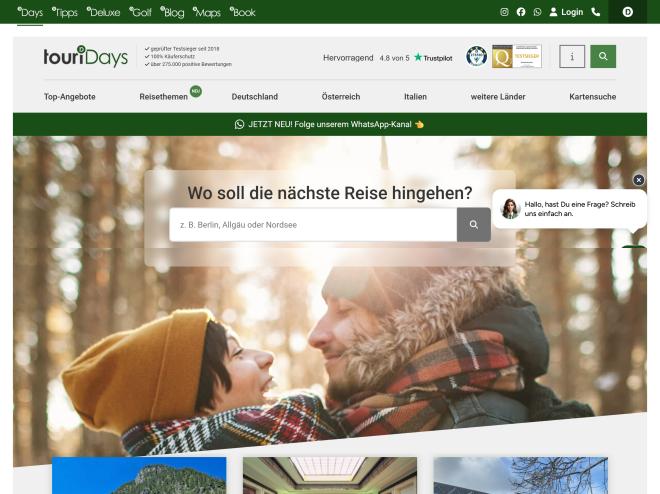This screenshot has width=660, height=494.
Task: Click the 'JETZT NEU! Folge unserem WhatsApp-Kanal' banner
Action: [x=330, y=125]
